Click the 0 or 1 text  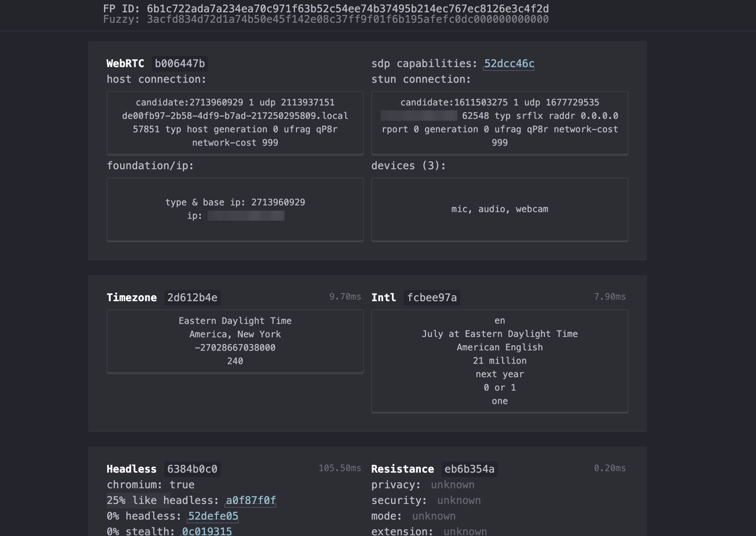point(499,387)
